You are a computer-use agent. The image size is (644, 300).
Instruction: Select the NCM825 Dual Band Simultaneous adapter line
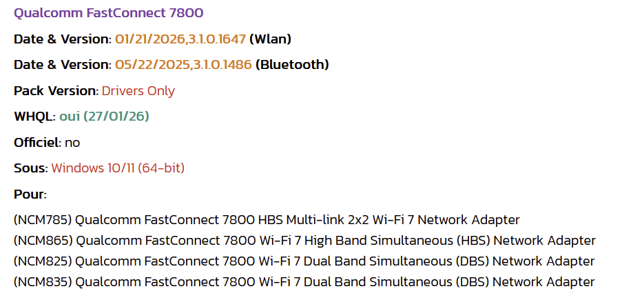[304, 261]
